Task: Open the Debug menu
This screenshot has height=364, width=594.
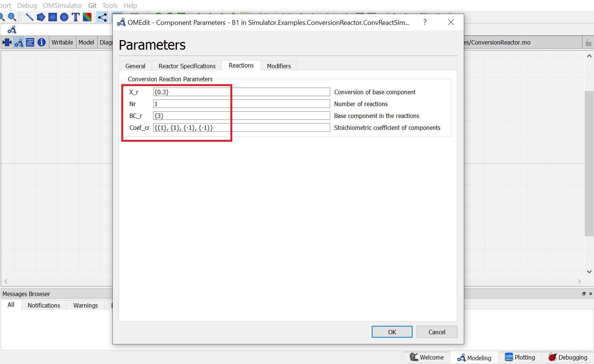Action: [x=27, y=6]
